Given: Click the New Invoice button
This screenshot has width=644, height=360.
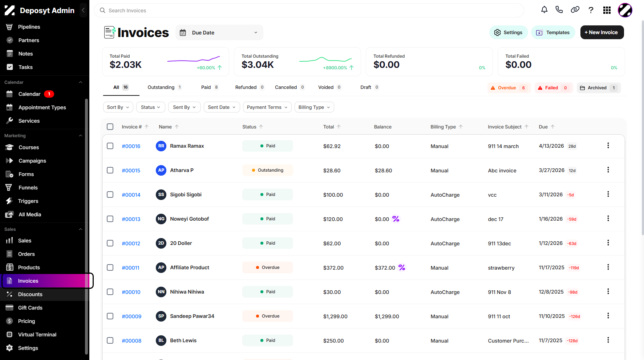Looking at the screenshot, I should pos(602,32).
